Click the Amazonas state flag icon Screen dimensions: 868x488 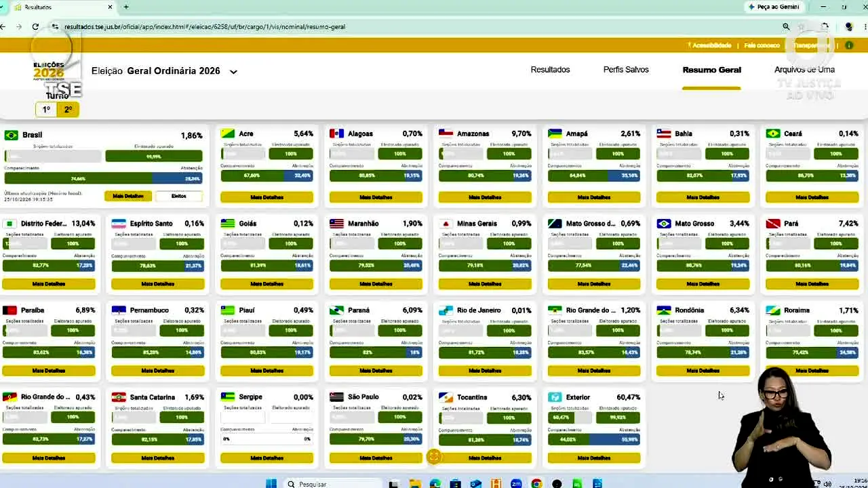click(446, 134)
